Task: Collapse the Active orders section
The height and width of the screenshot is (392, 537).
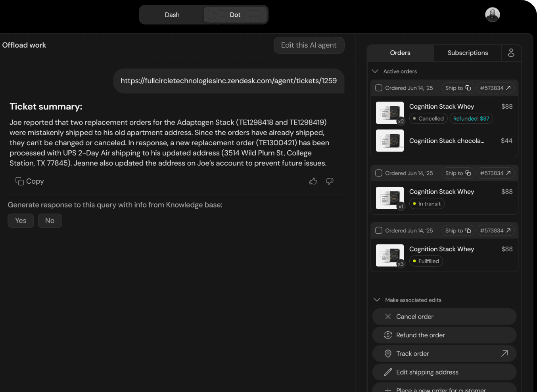Action: (x=375, y=71)
